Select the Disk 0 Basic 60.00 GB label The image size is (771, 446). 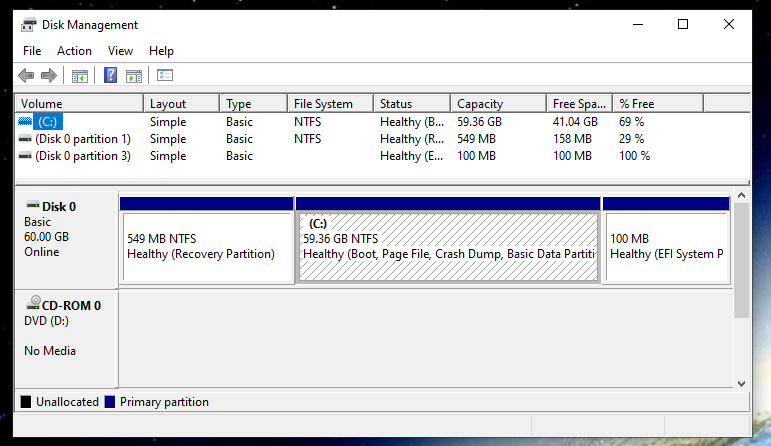click(66, 239)
